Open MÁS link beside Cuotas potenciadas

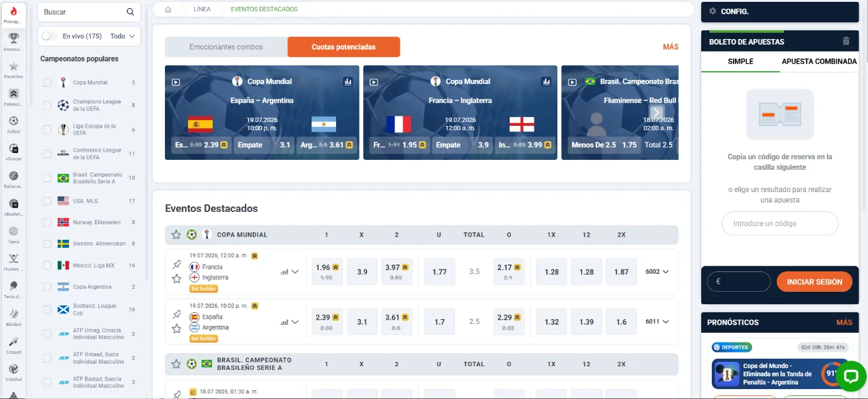click(x=671, y=47)
